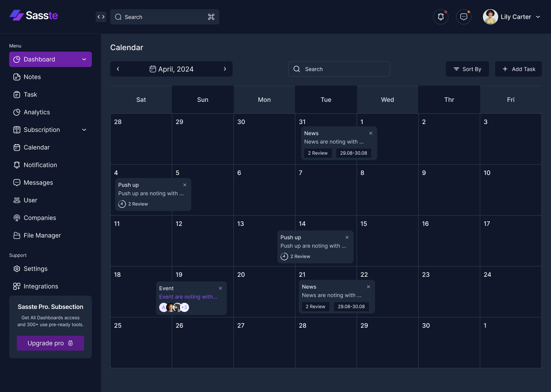Open notifications bell icon
The image size is (551, 392).
pyautogui.click(x=441, y=17)
